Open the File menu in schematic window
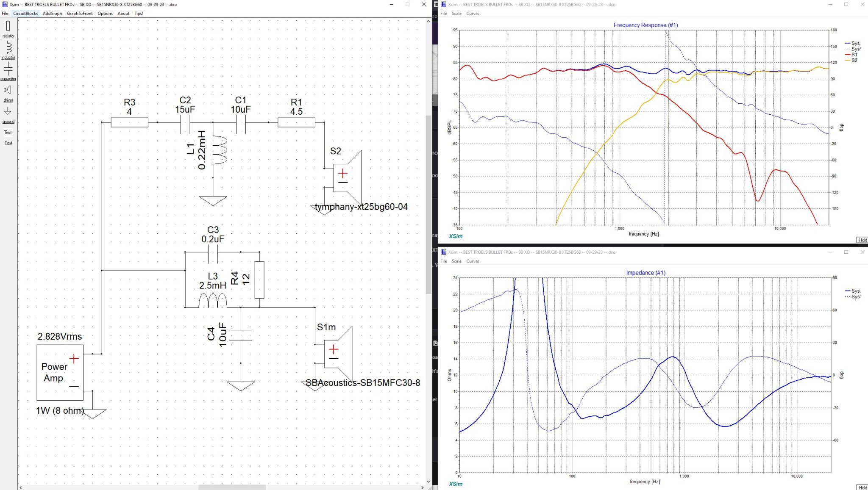Viewport: 868px width, 490px height. [x=5, y=14]
